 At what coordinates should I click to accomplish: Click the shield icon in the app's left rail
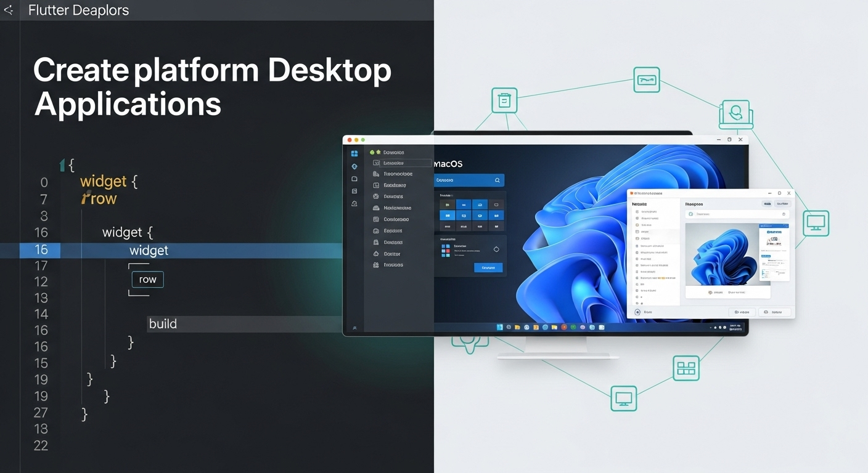(x=354, y=166)
